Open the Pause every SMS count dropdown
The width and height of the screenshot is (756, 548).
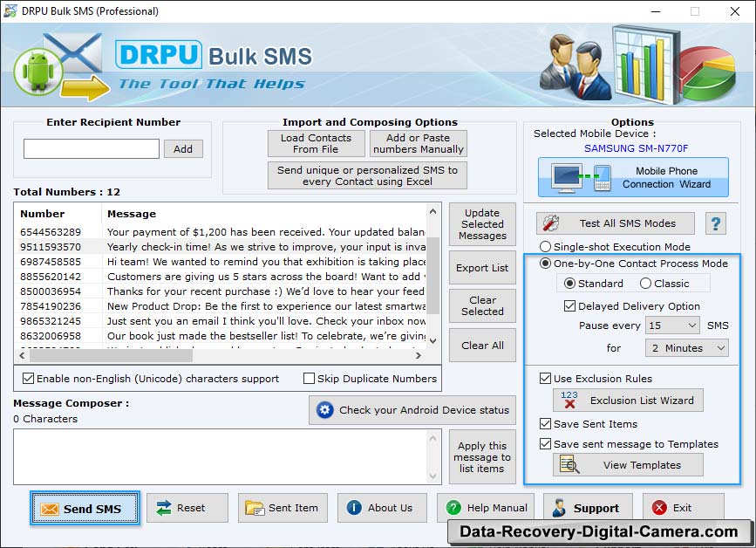pos(672,325)
